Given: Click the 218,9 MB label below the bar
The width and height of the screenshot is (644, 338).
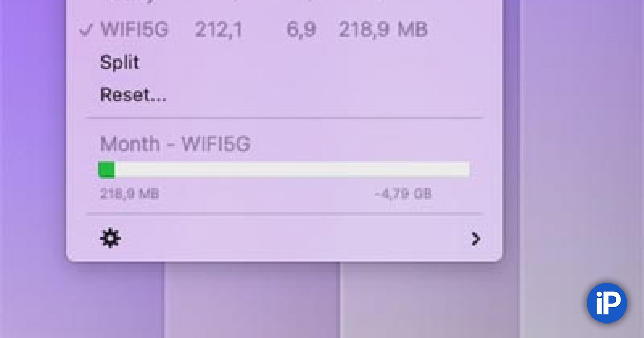Looking at the screenshot, I should pyautogui.click(x=129, y=194).
